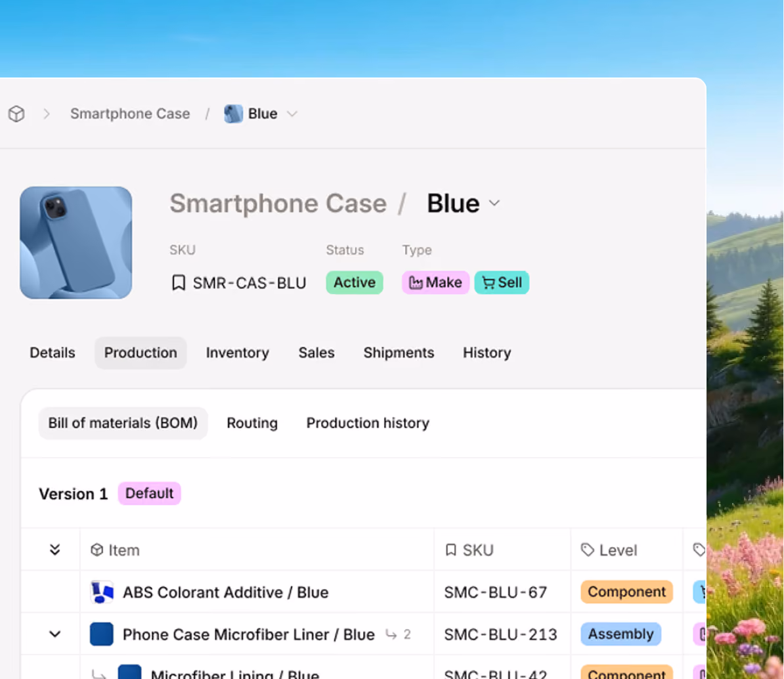Open Smartphone Case breadcrumb link
Screen dimensions: 784x679
click(x=130, y=114)
